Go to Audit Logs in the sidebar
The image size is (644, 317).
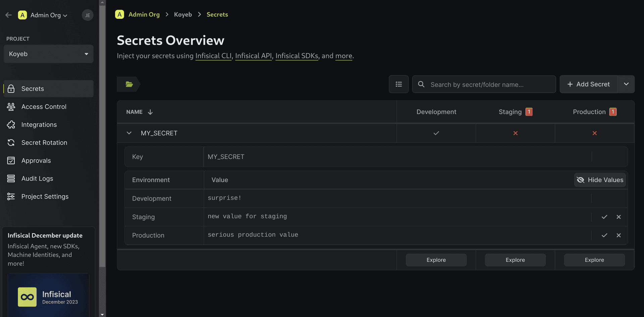(x=37, y=179)
